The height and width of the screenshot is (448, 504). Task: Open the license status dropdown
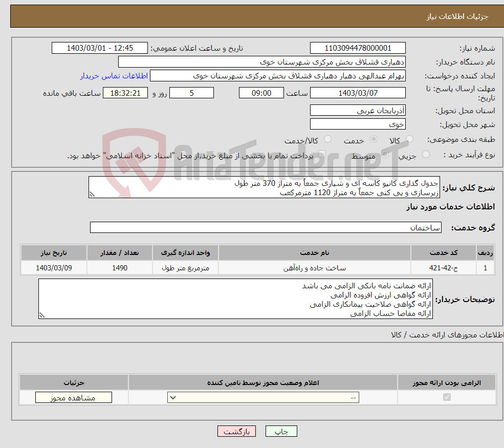pyautogui.click(x=263, y=397)
